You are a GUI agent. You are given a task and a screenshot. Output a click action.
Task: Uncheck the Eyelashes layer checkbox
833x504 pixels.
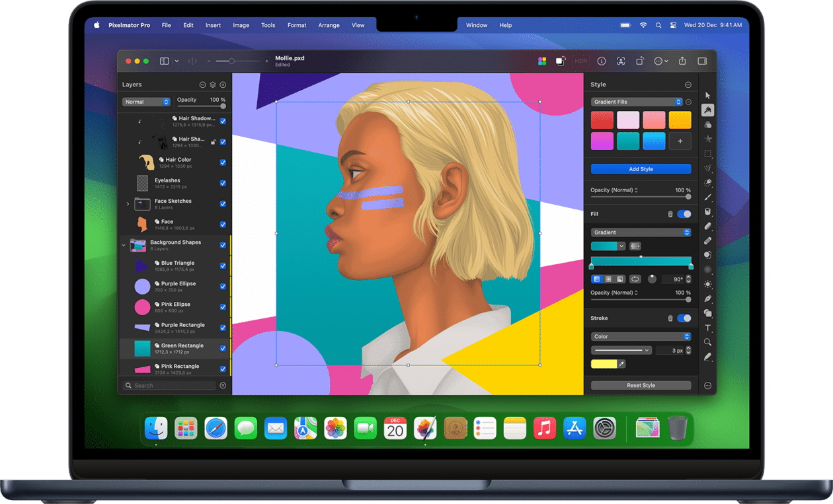click(x=223, y=183)
